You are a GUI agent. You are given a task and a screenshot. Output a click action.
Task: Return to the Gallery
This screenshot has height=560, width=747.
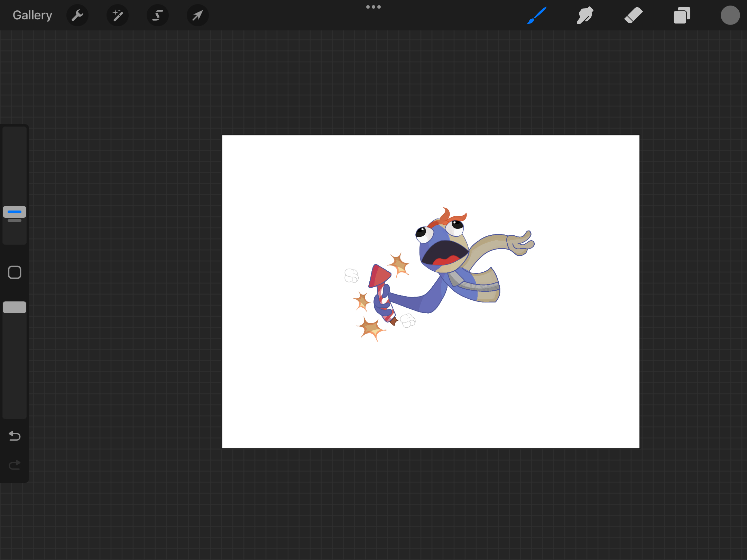(x=33, y=15)
